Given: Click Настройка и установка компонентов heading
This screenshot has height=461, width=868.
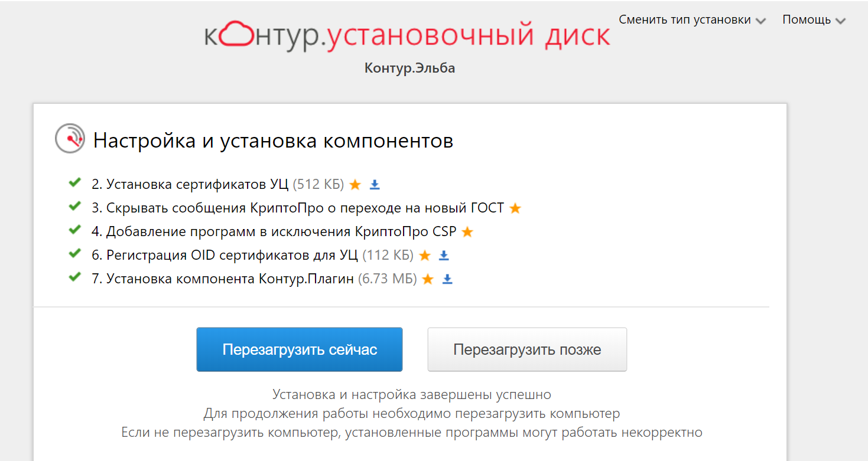Looking at the screenshot, I should pyautogui.click(x=274, y=140).
